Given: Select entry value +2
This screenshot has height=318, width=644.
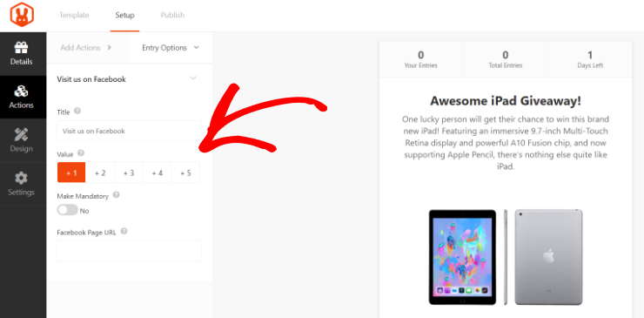Looking at the screenshot, I should [100, 173].
